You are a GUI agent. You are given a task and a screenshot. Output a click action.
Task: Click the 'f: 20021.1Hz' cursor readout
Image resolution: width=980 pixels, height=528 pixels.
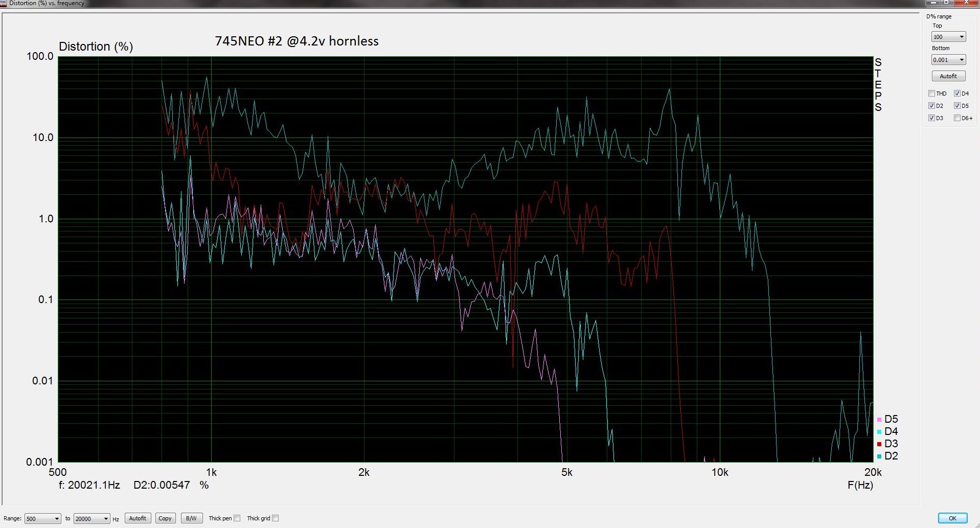click(x=89, y=485)
